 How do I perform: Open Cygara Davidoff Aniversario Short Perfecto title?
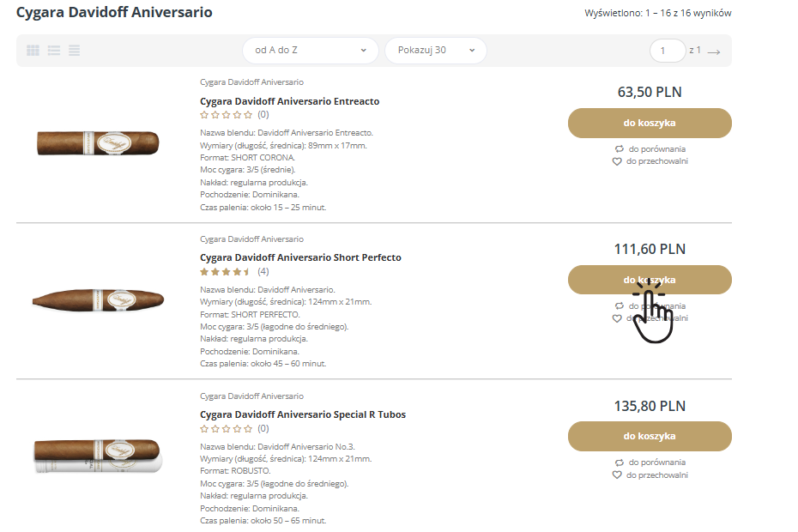coord(300,257)
